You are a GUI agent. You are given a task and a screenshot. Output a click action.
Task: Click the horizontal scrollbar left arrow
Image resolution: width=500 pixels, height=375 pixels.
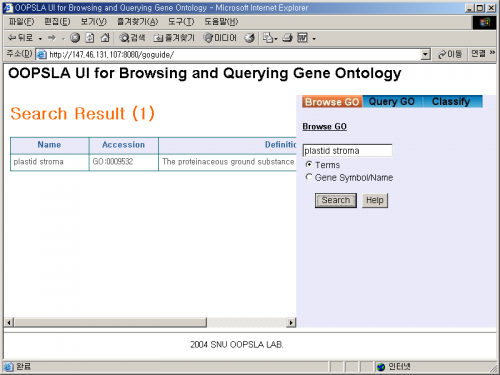[x=9, y=322]
